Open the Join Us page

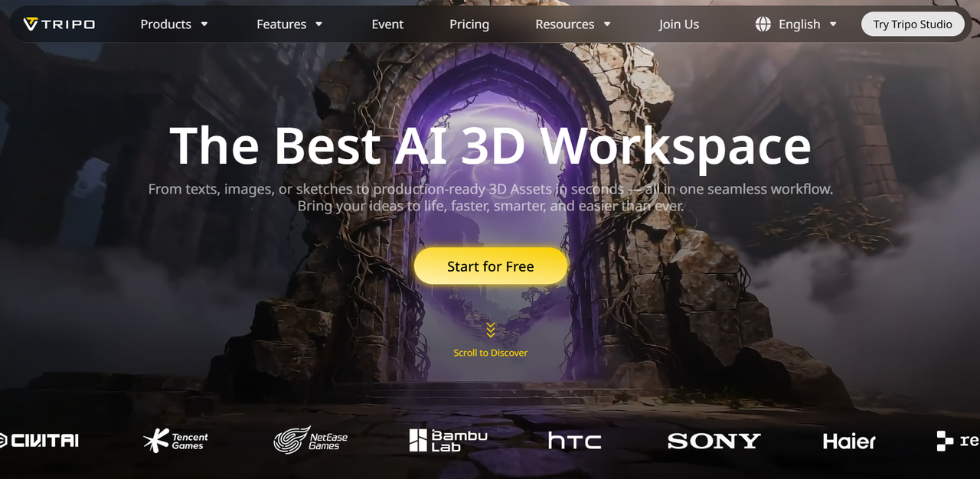[679, 24]
